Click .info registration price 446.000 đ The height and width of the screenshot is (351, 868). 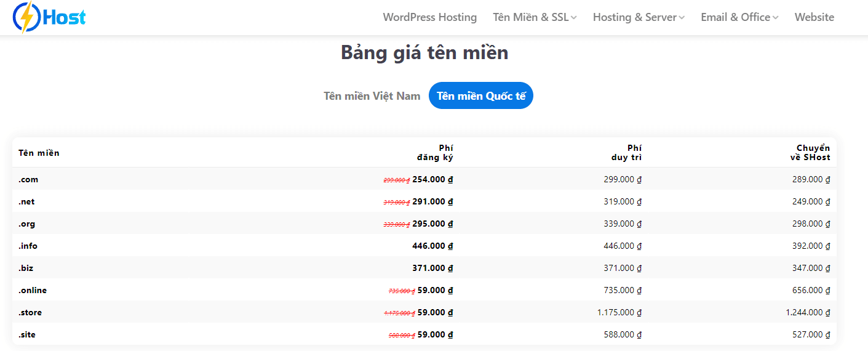click(x=432, y=246)
